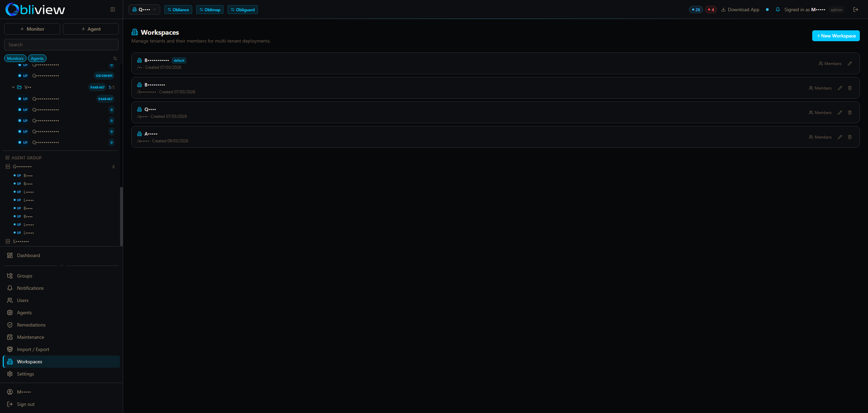Click the notification bell icon

(778, 10)
